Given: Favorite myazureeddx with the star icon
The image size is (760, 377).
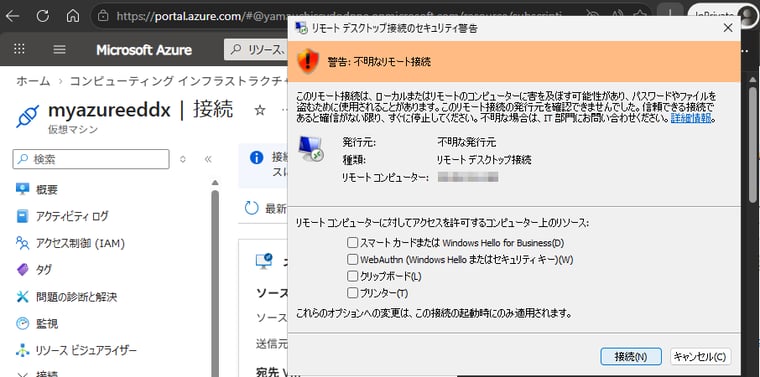Looking at the screenshot, I should (260, 110).
